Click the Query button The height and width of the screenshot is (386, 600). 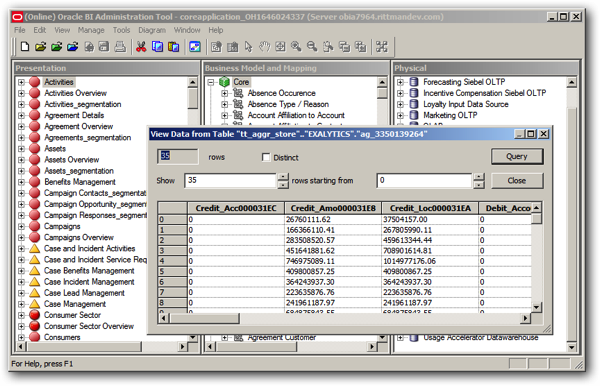(x=517, y=156)
